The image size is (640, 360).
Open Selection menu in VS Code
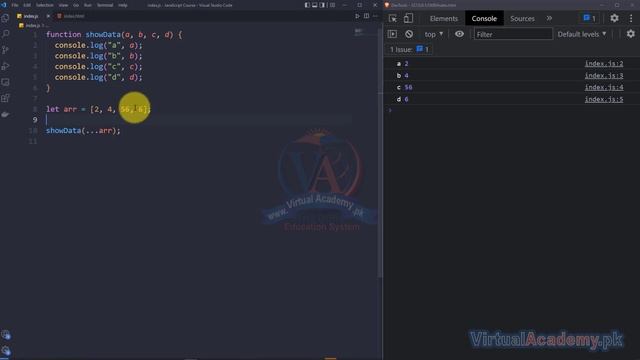click(44, 5)
